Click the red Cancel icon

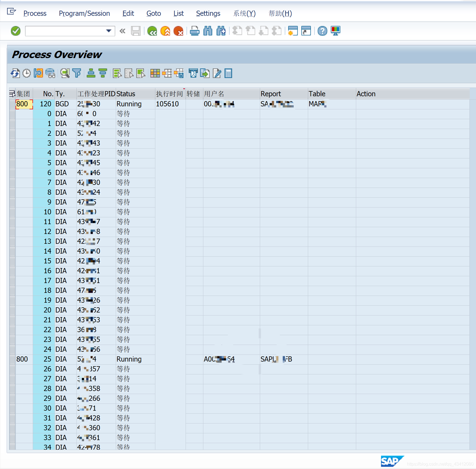pos(178,31)
